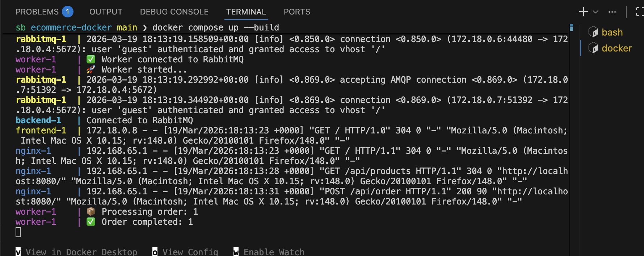The image size is (644, 256).
Task: Enable Watch for docker compose
Action: point(274,252)
